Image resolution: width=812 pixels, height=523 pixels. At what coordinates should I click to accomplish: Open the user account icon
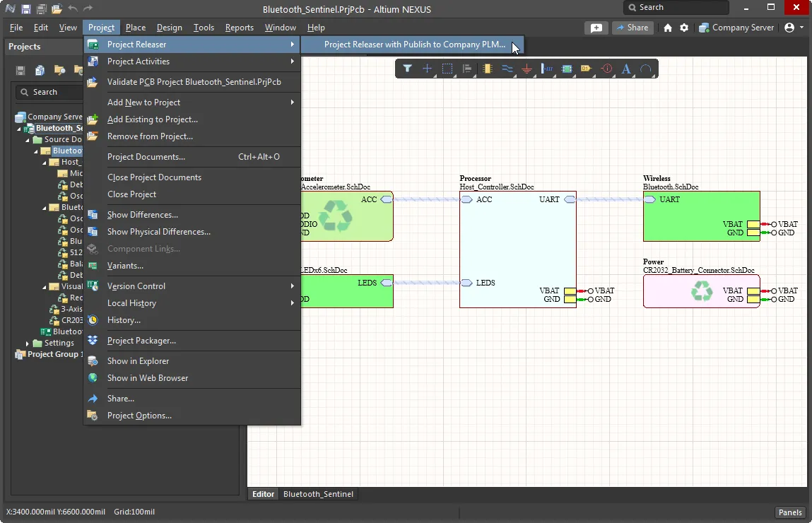[789, 28]
